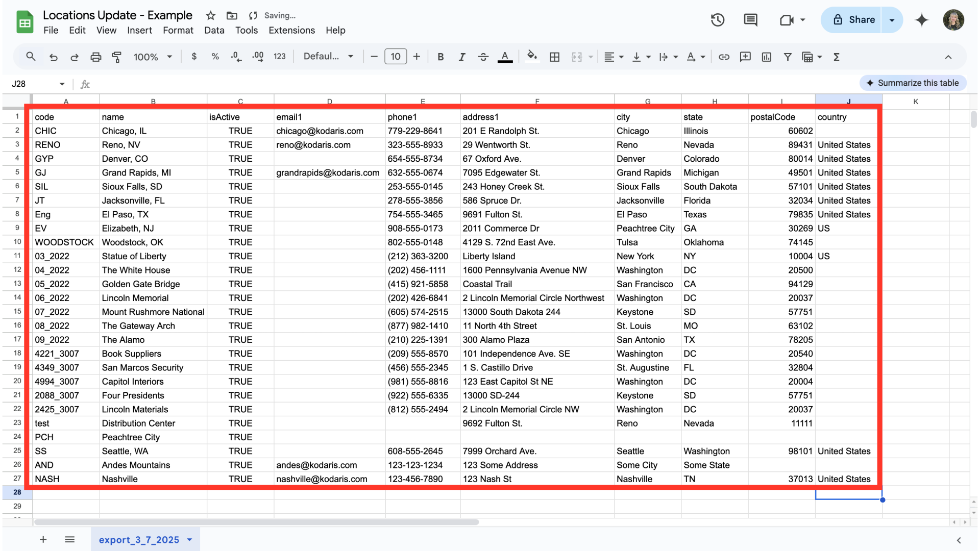This screenshot has height=551, width=980.
Task: Open version history clock icon
Action: click(x=718, y=20)
